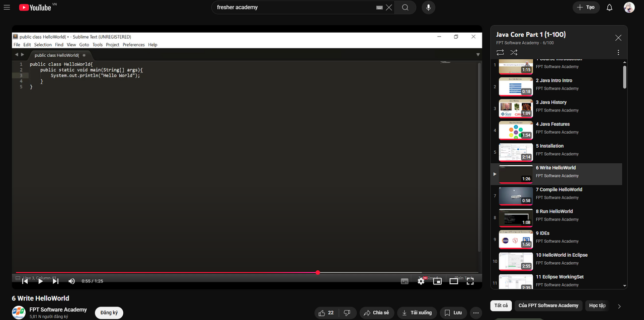
Task: Select the "Tất cả" filter chip
Action: (x=501, y=305)
